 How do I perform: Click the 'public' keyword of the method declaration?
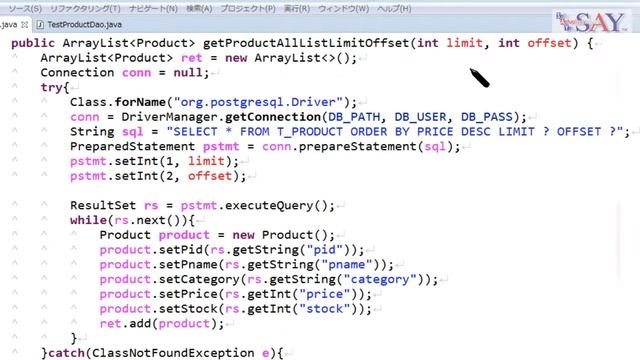[33, 43]
